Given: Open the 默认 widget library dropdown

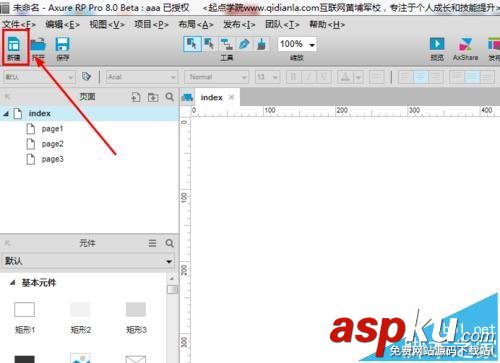Looking at the screenshot, I should coord(89,261).
